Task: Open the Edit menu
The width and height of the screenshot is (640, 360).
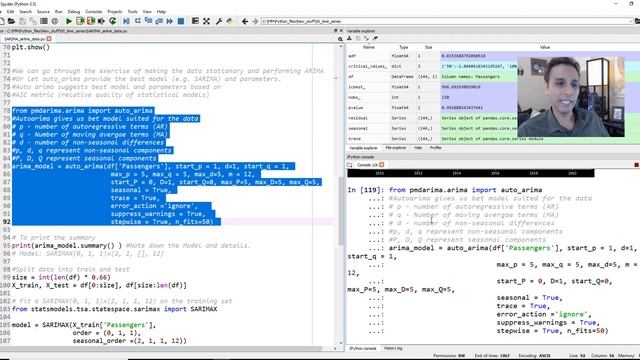Action: coord(10,12)
